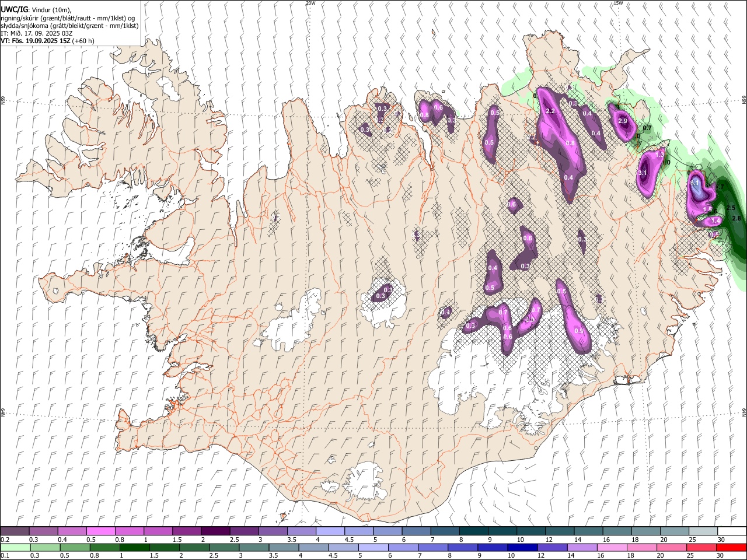The height and width of the screenshot is (560, 747).
Task: Click the valid time 'VT: Fös. 19.09.2025 15Z (+60 h)'
Action: 47,41
